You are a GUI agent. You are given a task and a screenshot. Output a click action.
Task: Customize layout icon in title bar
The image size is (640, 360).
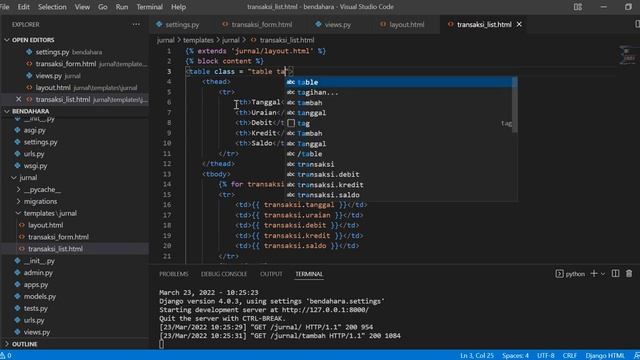point(578,7)
